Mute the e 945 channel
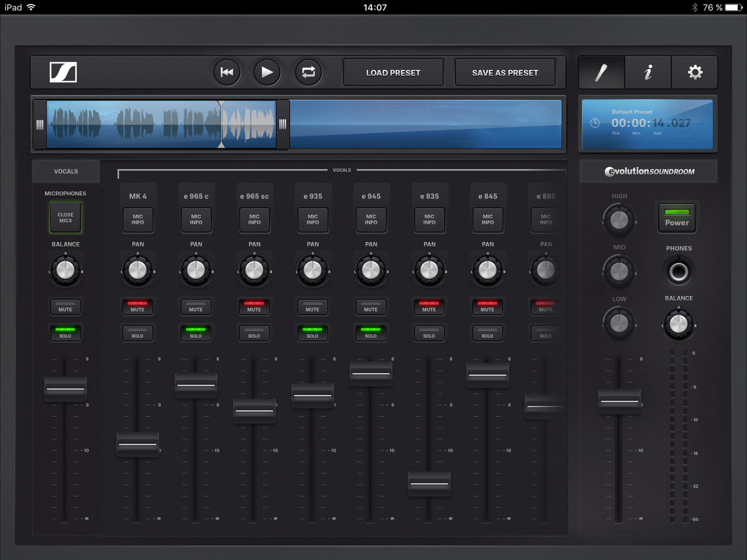 [371, 307]
